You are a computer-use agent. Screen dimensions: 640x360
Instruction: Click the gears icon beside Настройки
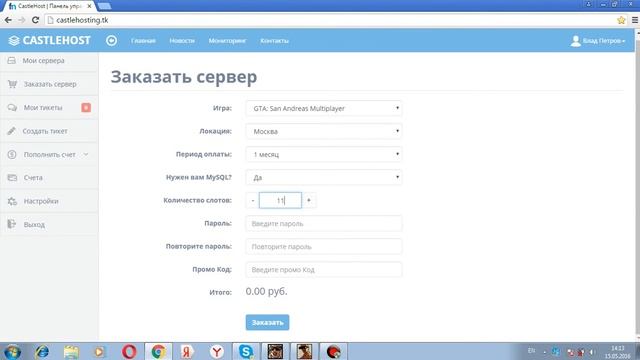[12, 201]
